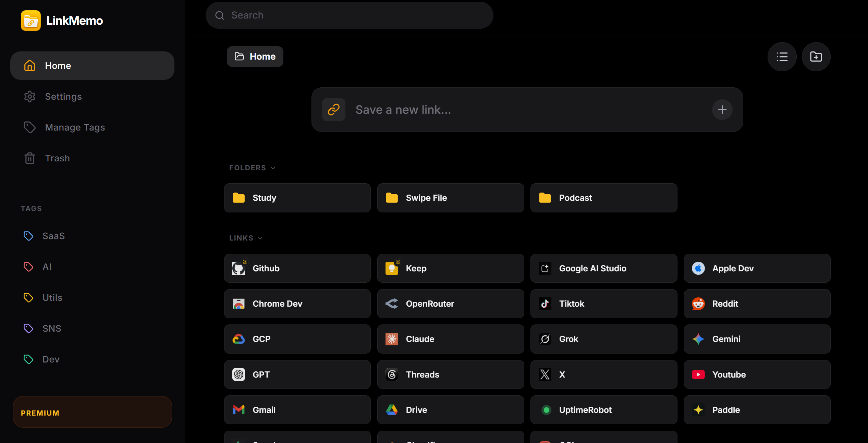
Task: Collapse the FOLDERS section
Action: tap(252, 168)
